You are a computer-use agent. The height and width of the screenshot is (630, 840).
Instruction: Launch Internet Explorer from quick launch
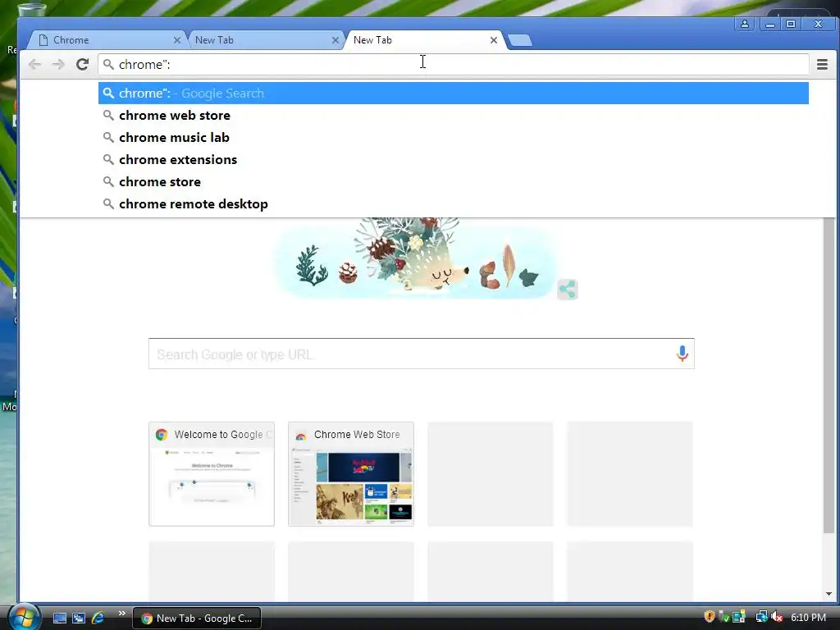coord(98,618)
